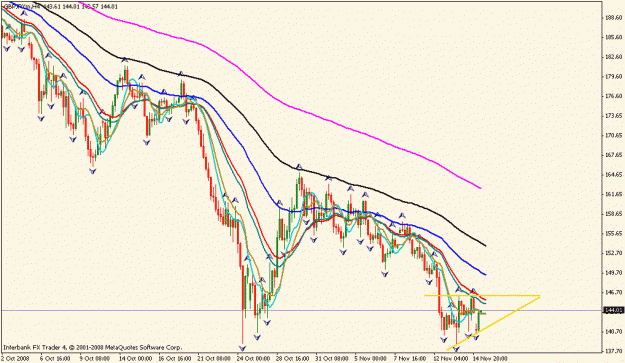Click the 182.60 price axis label
625x363 pixels.
click(614, 57)
